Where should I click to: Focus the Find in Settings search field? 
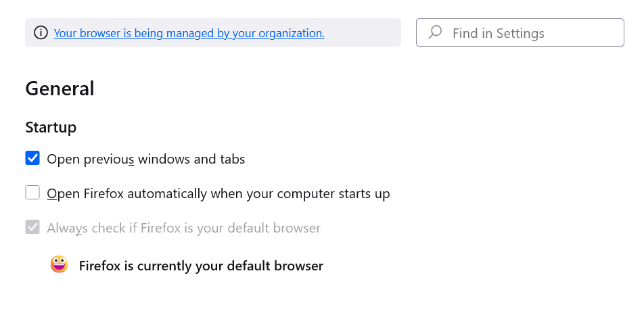(520, 32)
